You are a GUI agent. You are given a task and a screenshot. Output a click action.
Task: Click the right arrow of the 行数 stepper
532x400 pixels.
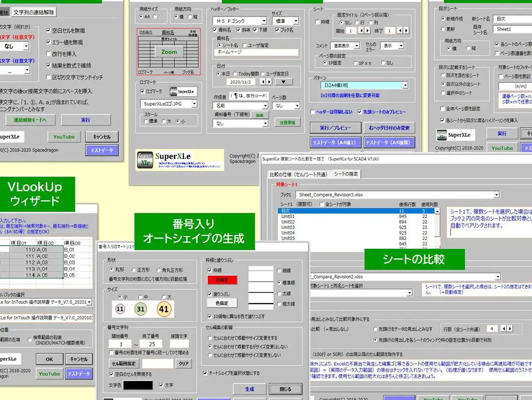pos(509,329)
